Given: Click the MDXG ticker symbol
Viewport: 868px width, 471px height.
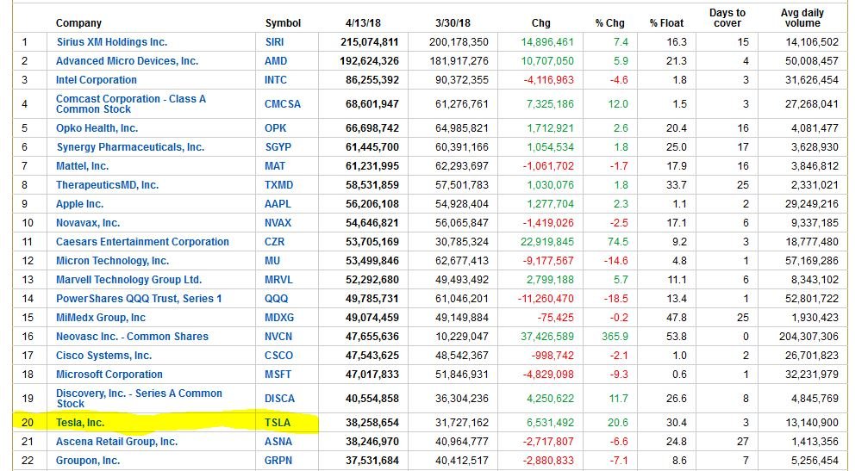Looking at the screenshot, I should coord(279,318).
